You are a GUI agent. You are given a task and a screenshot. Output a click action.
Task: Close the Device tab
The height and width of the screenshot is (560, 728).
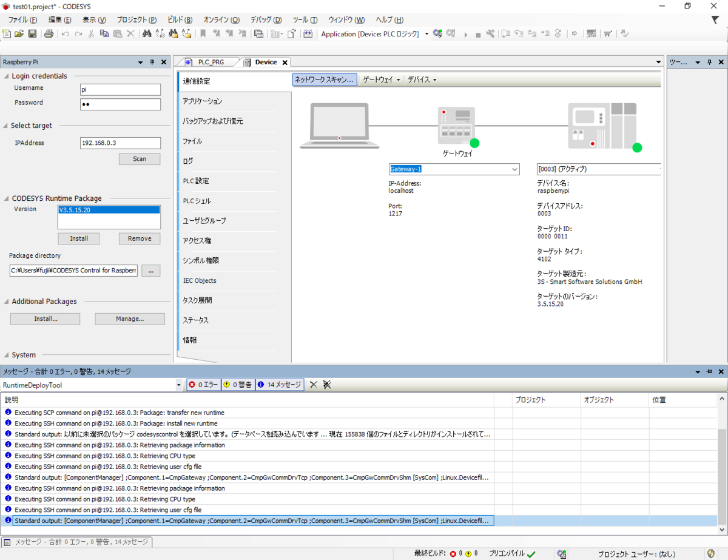click(x=285, y=62)
